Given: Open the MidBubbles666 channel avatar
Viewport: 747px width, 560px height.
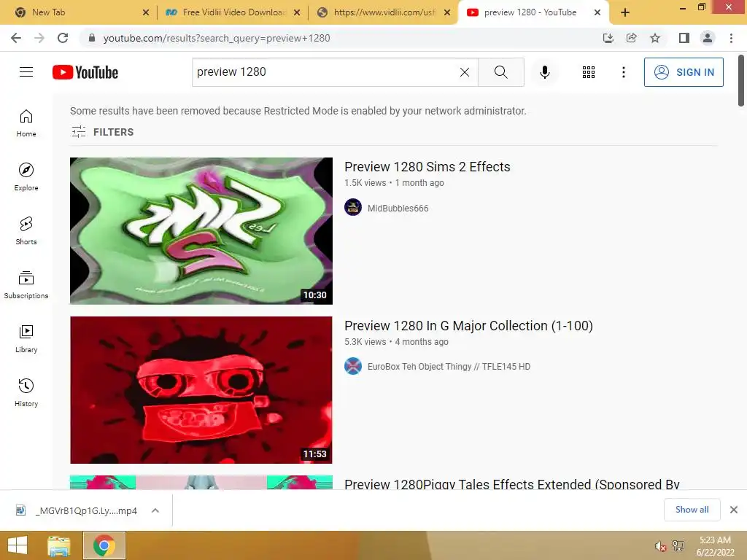Looking at the screenshot, I should (x=353, y=207).
